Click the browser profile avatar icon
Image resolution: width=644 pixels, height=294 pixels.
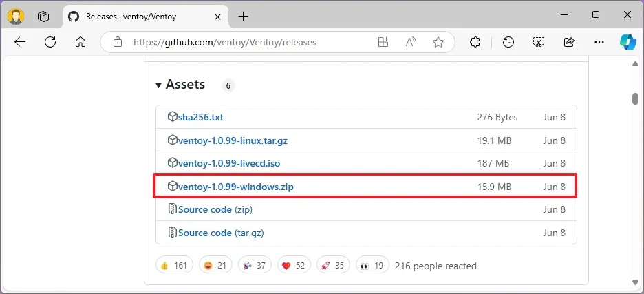click(x=16, y=16)
